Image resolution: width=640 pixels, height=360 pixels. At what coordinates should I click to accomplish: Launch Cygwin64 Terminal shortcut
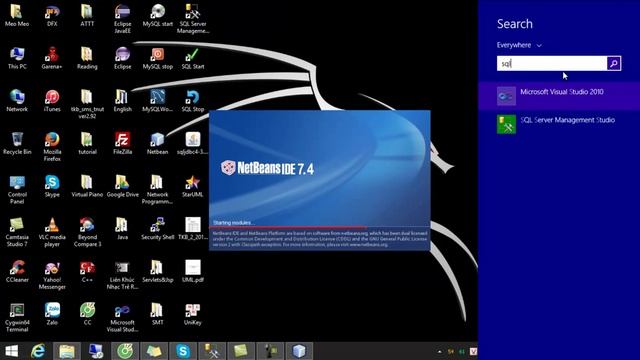17,317
